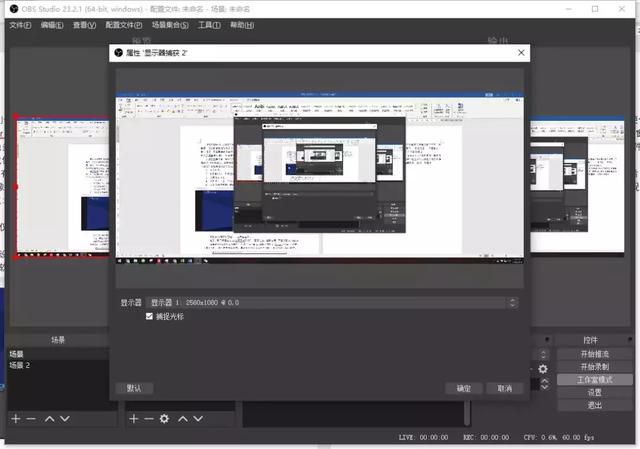Viewport: 640px width, 449px height.
Task: Click the OBS icon in properties dialog title
Action: click(x=118, y=53)
